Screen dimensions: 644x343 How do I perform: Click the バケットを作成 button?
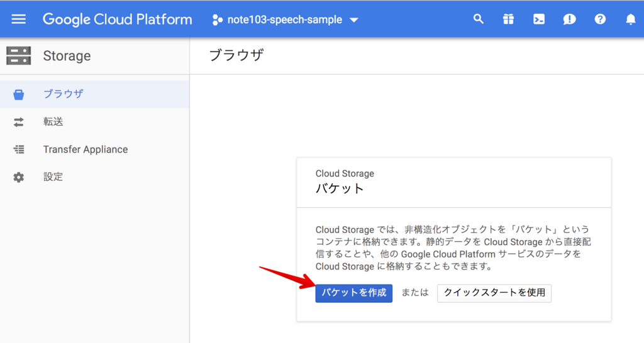353,293
